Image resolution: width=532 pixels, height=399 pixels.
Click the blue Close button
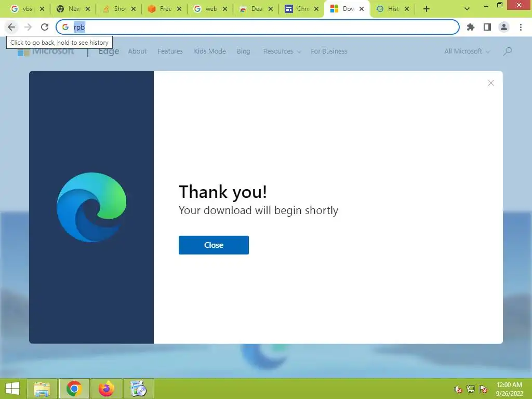click(x=214, y=245)
